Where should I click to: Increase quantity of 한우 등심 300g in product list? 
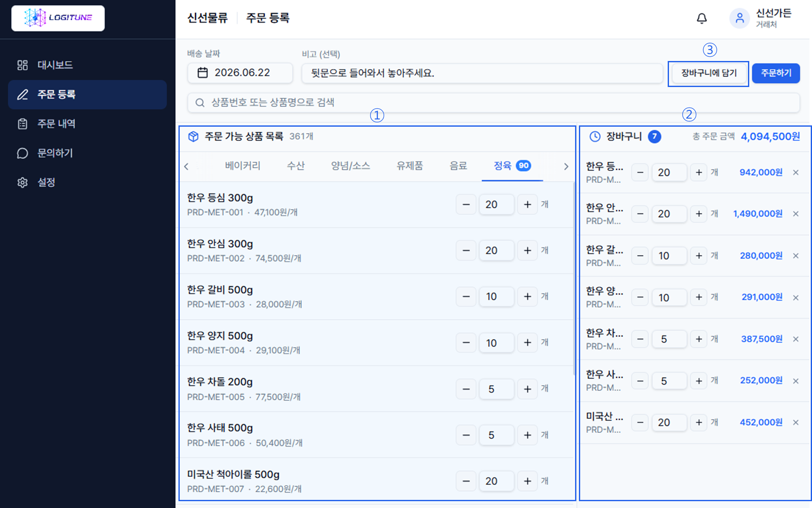pyautogui.click(x=528, y=205)
